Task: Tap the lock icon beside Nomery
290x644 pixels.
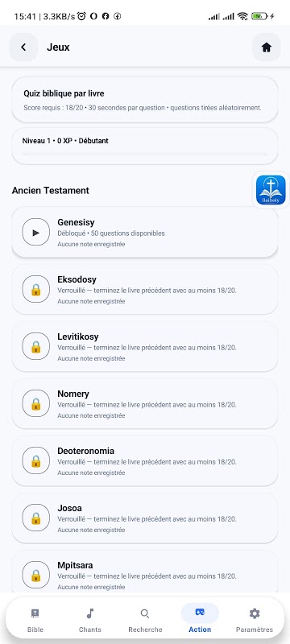Action: (x=35, y=404)
